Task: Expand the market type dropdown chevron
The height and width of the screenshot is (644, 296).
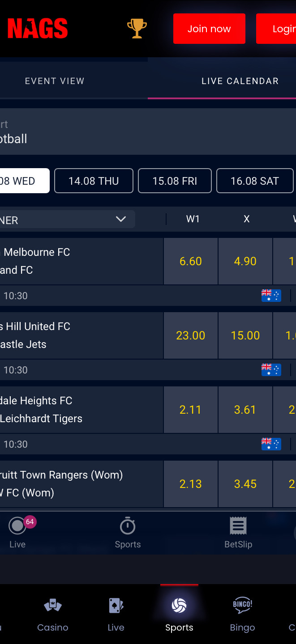Action: 121,219
